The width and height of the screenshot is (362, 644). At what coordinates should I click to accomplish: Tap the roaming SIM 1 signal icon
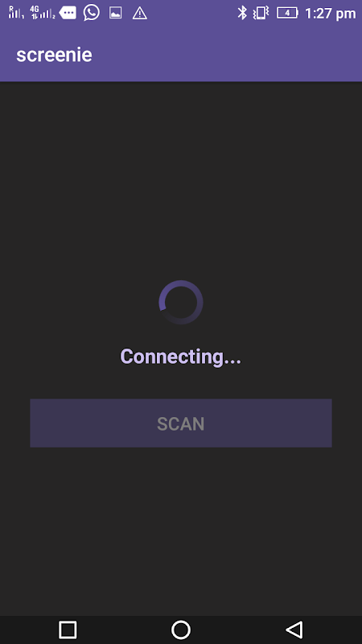pyautogui.click(x=16, y=13)
